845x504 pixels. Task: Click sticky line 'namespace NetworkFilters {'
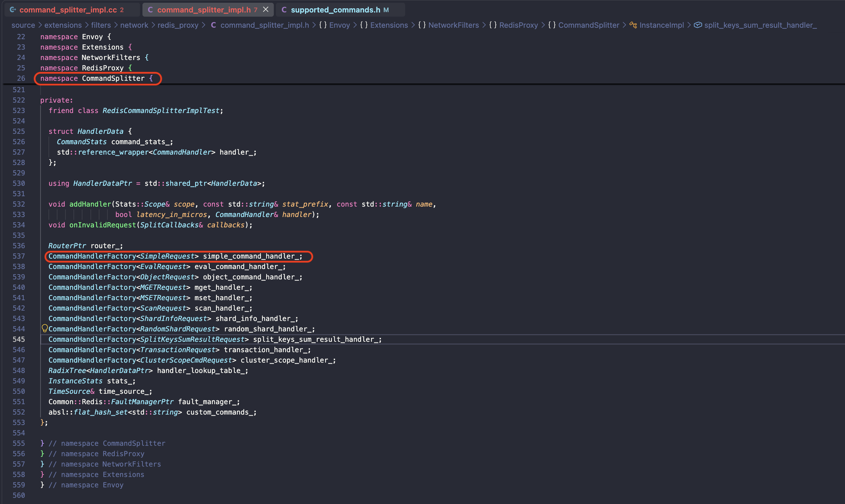(x=94, y=58)
